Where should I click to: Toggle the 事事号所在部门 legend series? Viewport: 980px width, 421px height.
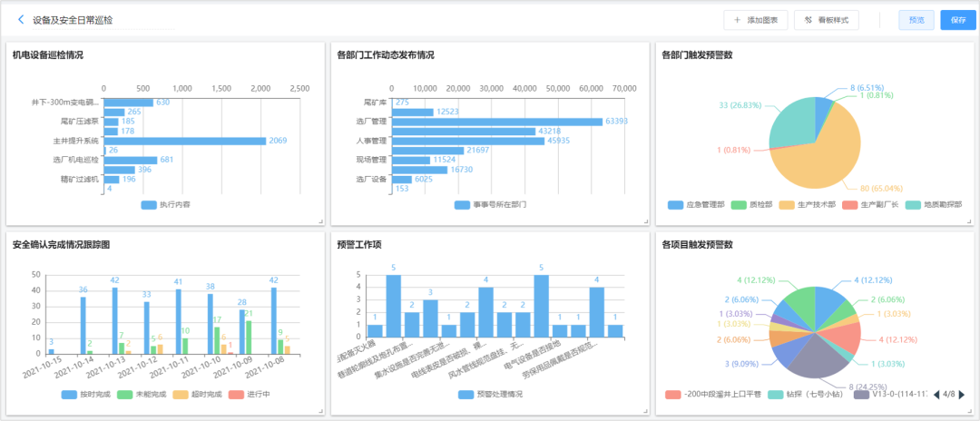coord(490,205)
